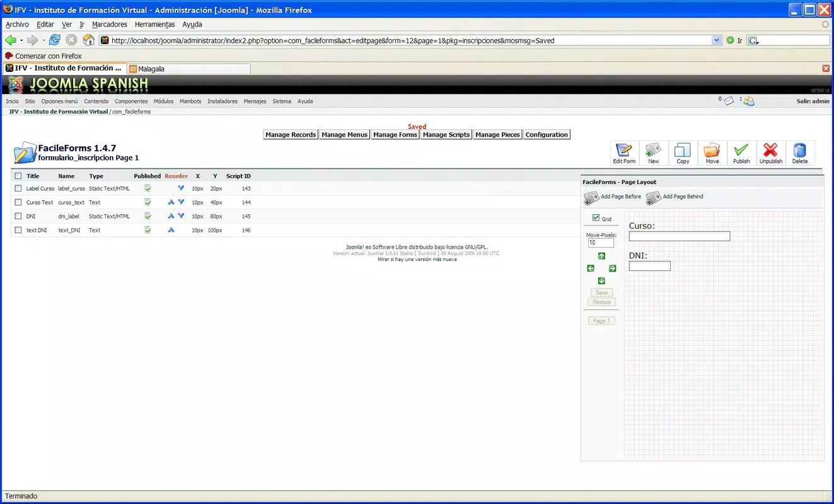
Task: Click the Move-Pixels input field
Action: click(x=601, y=243)
